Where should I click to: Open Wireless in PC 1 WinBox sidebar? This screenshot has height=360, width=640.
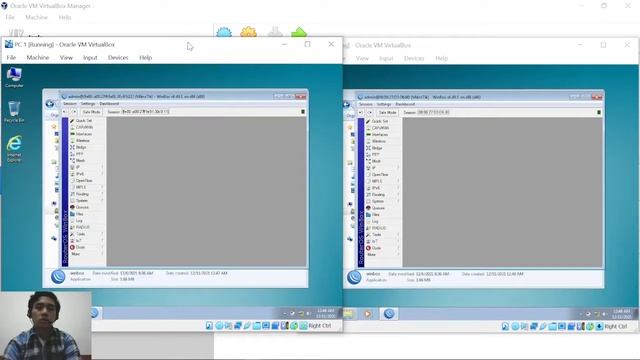coord(83,140)
